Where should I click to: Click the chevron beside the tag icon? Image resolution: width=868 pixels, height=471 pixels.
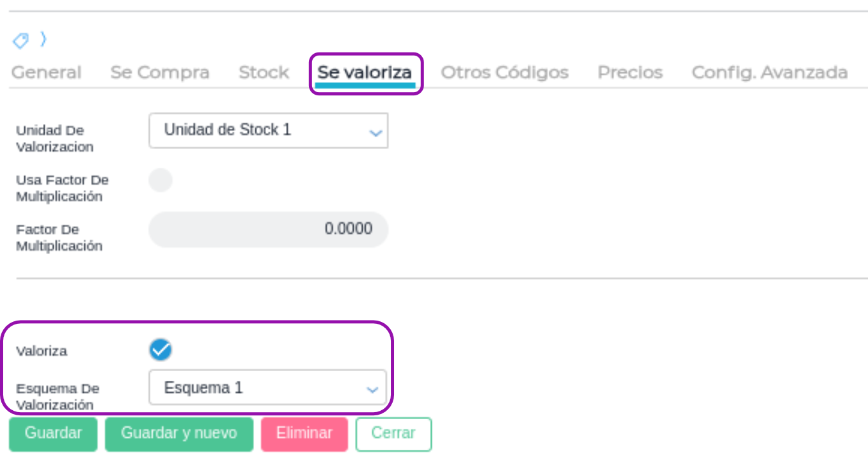pyautogui.click(x=43, y=40)
